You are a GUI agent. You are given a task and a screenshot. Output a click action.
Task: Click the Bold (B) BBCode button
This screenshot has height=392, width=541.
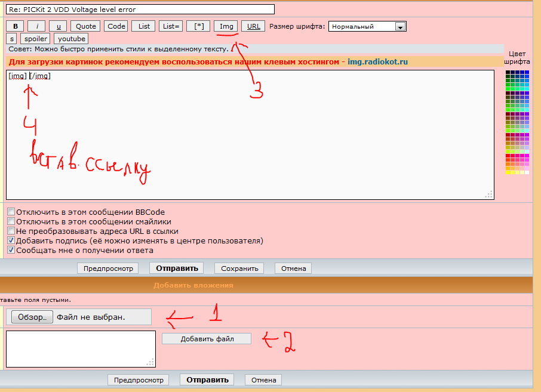coord(15,26)
